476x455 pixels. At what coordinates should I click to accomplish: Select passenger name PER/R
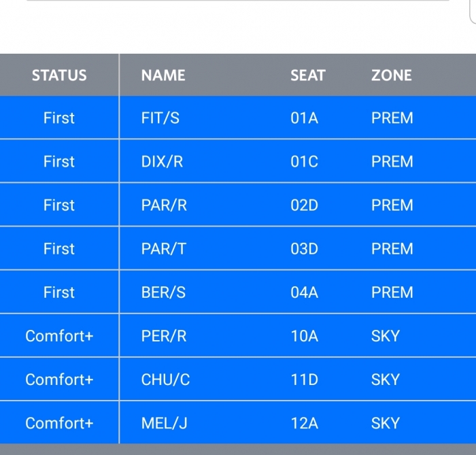coord(164,336)
